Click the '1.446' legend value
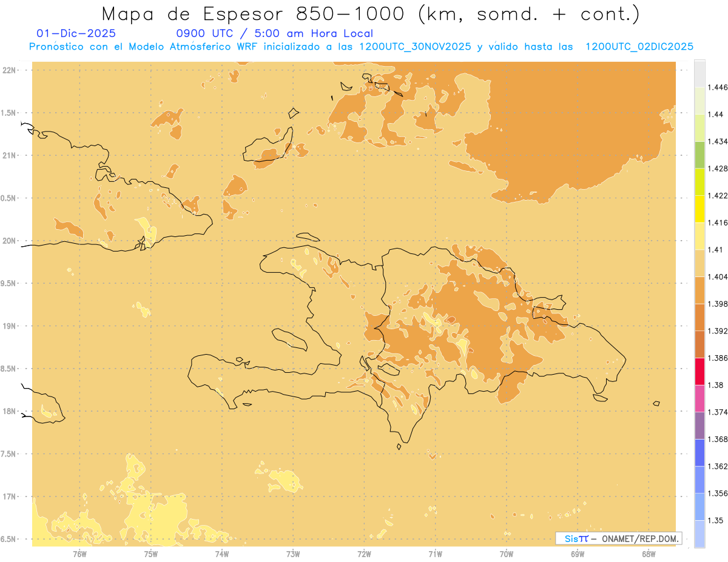This screenshot has width=728, height=562. point(718,87)
